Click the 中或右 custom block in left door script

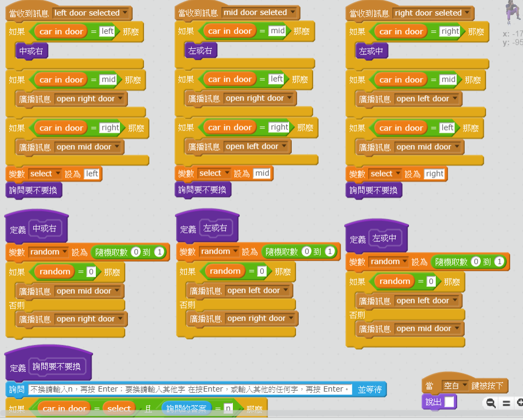click(x=32, y=51)
